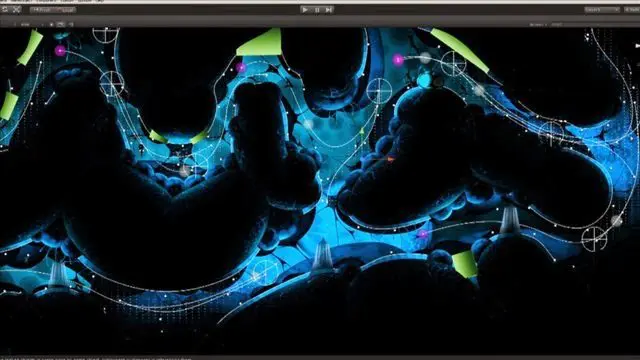Expand the Gizmos dropdown in the scene view
Image resolution: width=640 pixels, height=360 pixels.
point(537,24)
